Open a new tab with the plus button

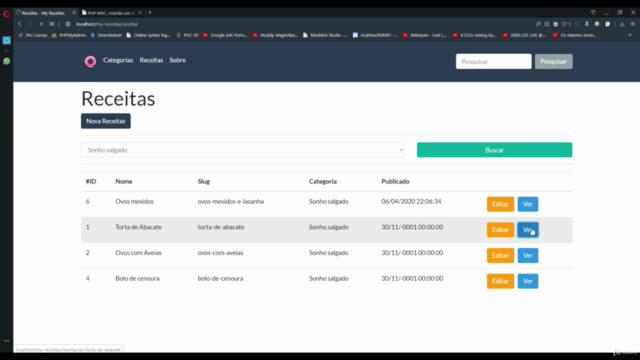coord(150,13)
